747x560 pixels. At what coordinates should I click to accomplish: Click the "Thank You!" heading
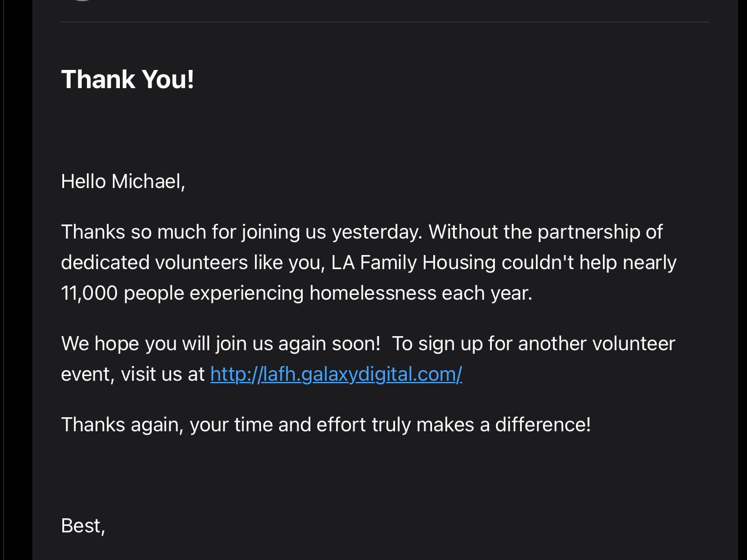tap(128, 79)
